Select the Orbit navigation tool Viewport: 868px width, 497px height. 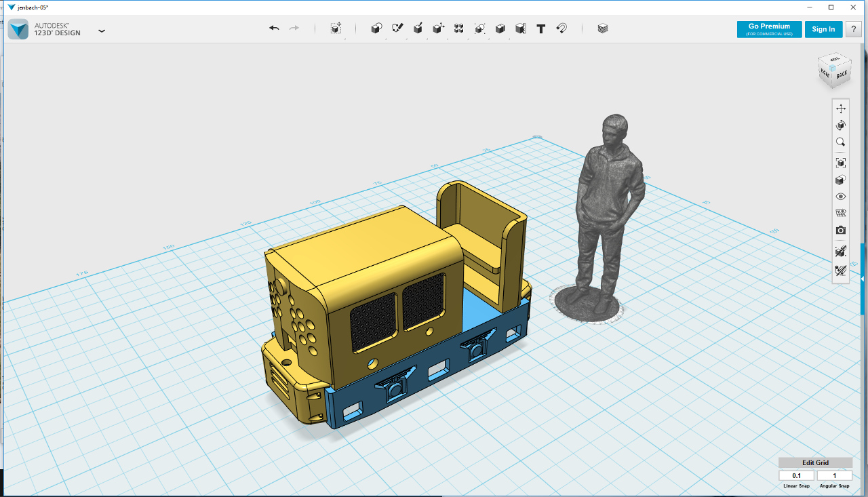[841, 125]
